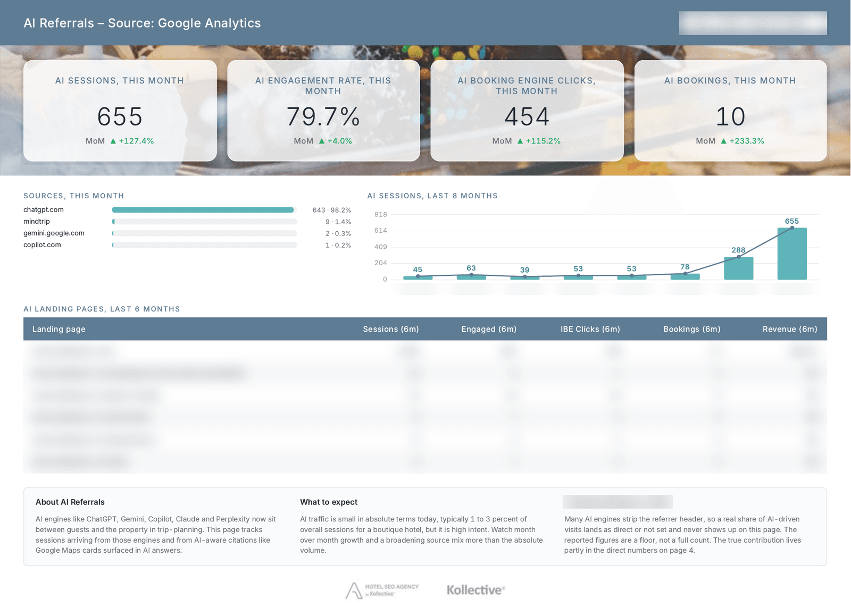Viewport: 851px width, 616px height.
Task: Sort by Engaged (6m) column header
Action: [489, 329]
